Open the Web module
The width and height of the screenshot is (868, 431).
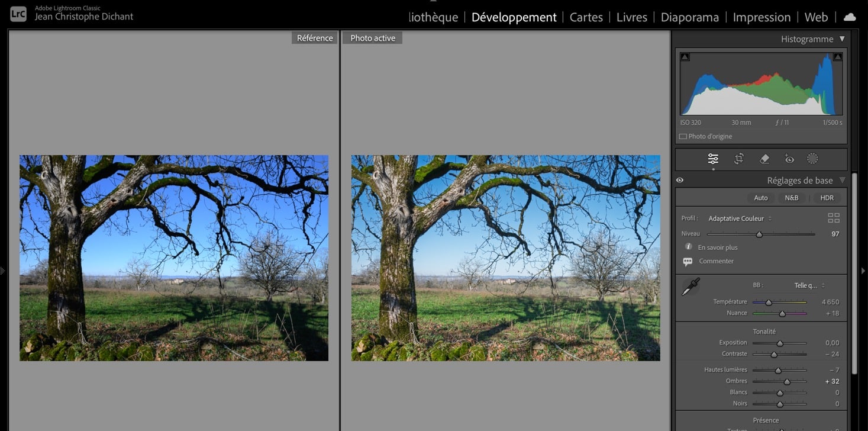[x=816, y=17]
